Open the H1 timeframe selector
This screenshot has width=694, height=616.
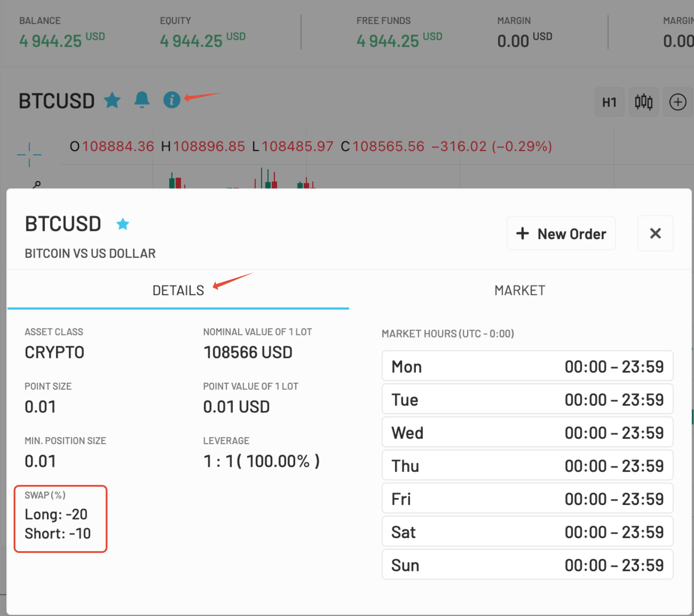[609, 102]
